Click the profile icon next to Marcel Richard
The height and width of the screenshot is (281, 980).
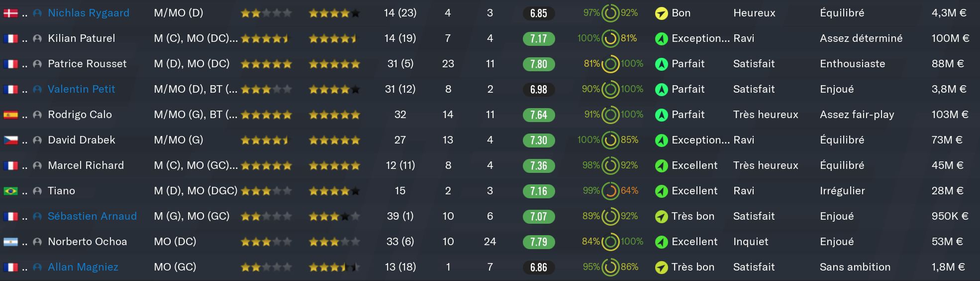(x=37, y=166)
